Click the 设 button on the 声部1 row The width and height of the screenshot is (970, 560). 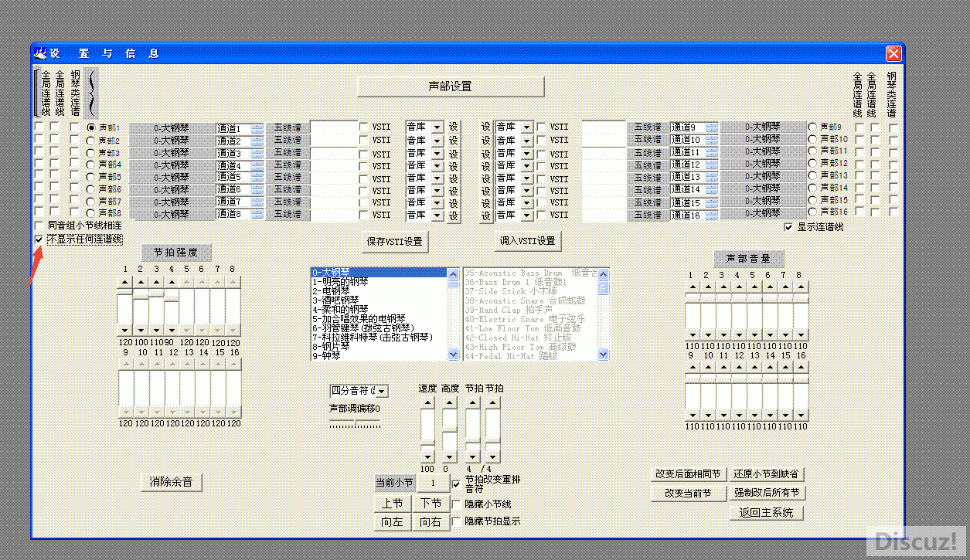point(454,128)
